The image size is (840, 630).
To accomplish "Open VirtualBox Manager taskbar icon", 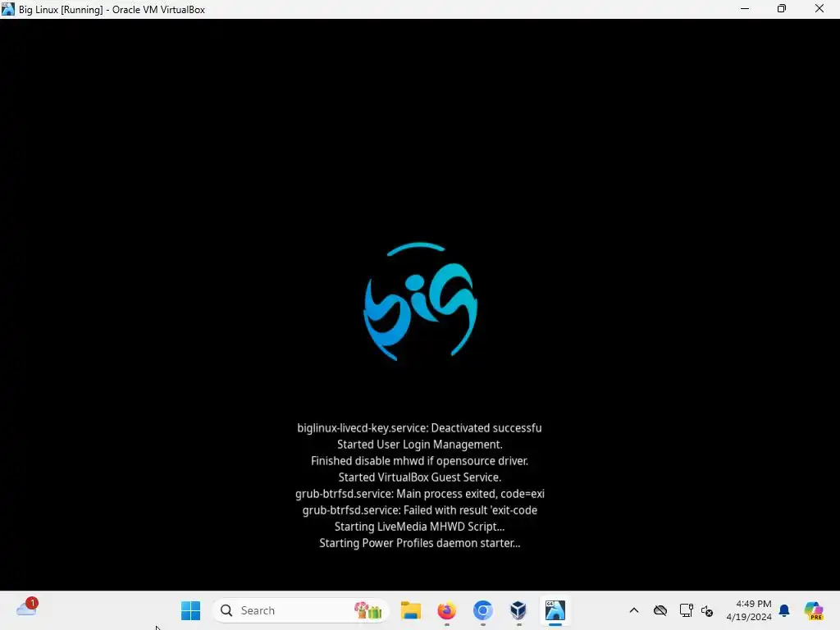I will click(518, 610).
